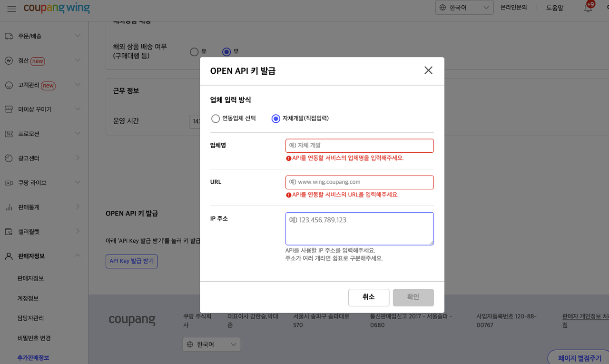Click the 취소 button
Image resolution: width=609 pixels, height=364 pixels.
(x=368, y=297)
